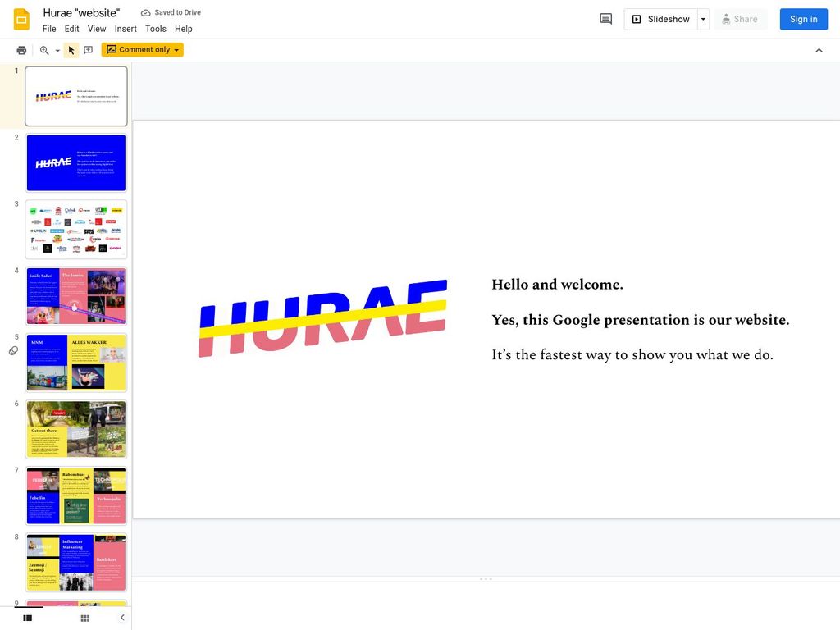Open the File menu

point(49,29)
